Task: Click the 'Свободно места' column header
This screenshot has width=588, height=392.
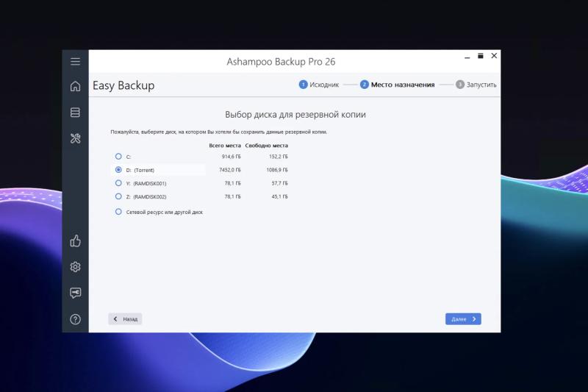Action: coord(267,146)
